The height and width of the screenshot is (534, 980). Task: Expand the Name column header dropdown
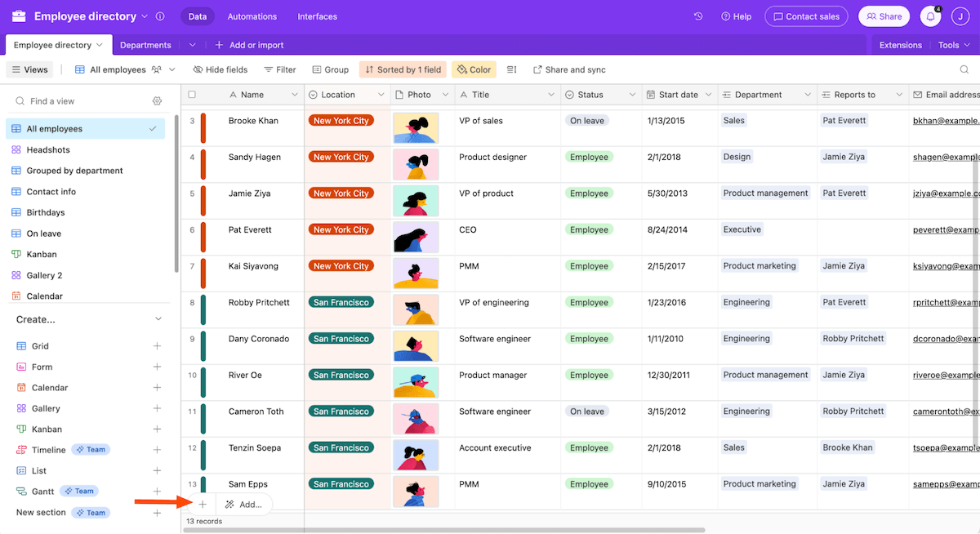click(296, 94)
